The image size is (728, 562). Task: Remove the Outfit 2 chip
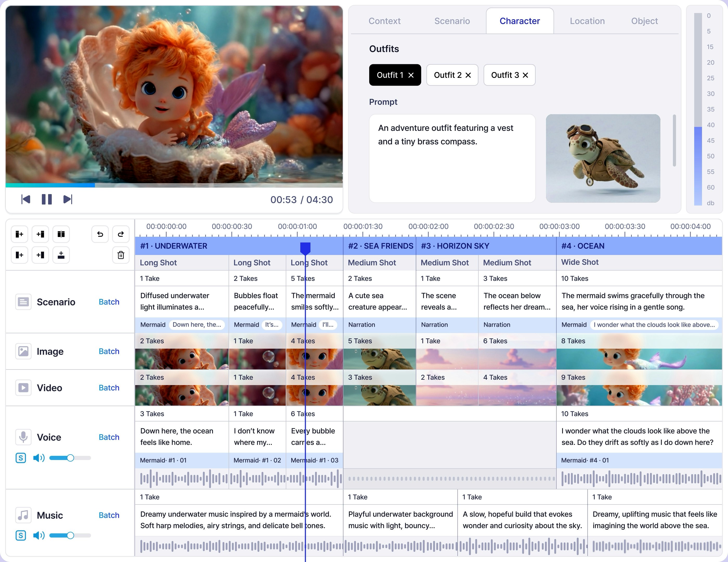pyautogui.click(x=469, y=75)
